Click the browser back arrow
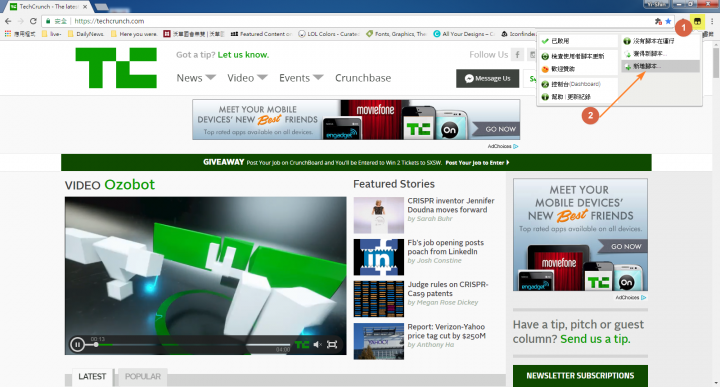The width and height of the screenshot is (720, 387). (8, 21)
